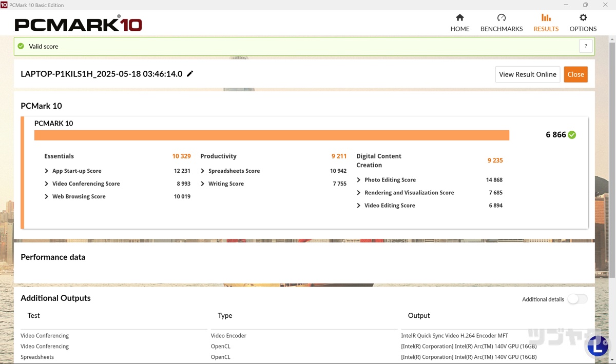
Task: Click the value 8 993
Action: pyautogui.click(x=184, y=184)
